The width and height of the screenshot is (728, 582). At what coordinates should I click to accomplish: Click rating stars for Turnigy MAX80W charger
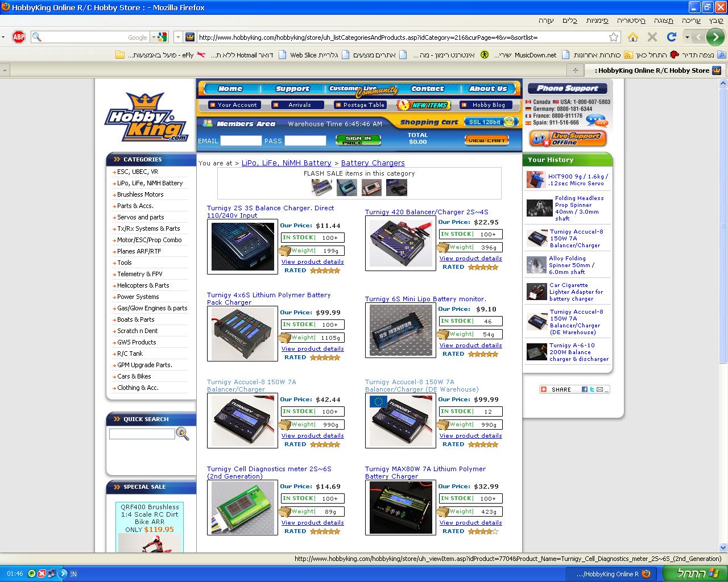pos(483,531)
